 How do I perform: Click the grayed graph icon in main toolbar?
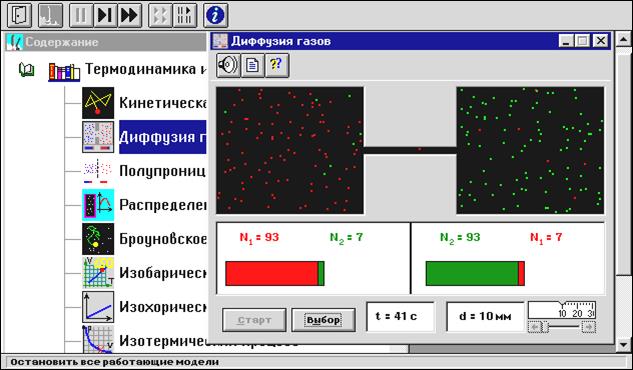pos(50,15)
